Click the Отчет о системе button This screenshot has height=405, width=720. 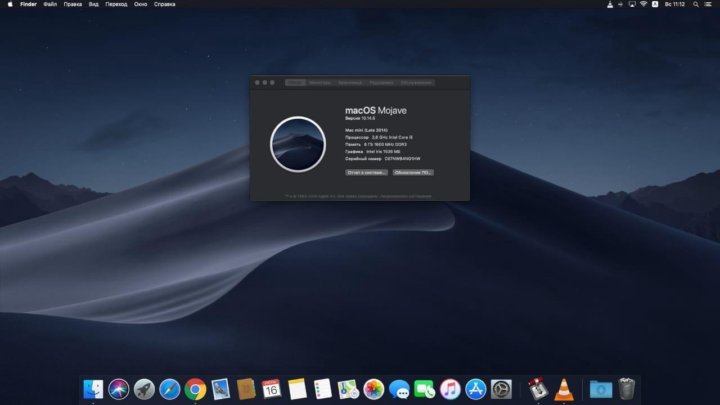(366, 173)
